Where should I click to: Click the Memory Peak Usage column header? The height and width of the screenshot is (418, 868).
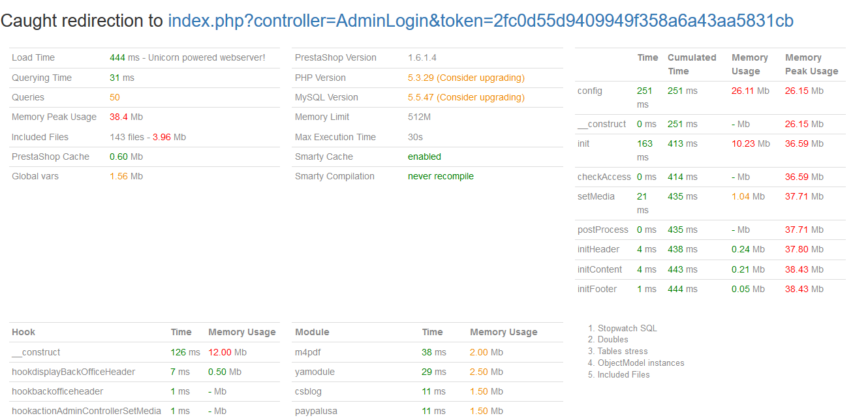coord(811,64)
